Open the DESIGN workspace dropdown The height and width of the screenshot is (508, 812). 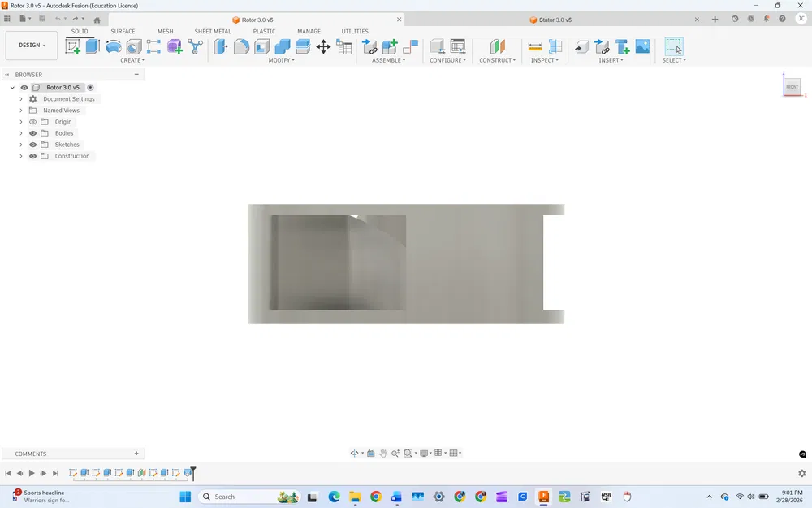pos(32,45)
